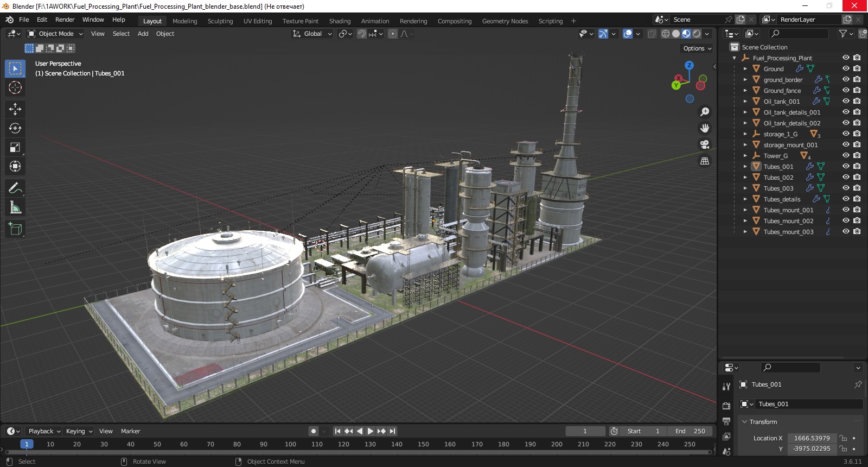
Task: Click the pin icon in properties header
Action: tap(858, 384)
